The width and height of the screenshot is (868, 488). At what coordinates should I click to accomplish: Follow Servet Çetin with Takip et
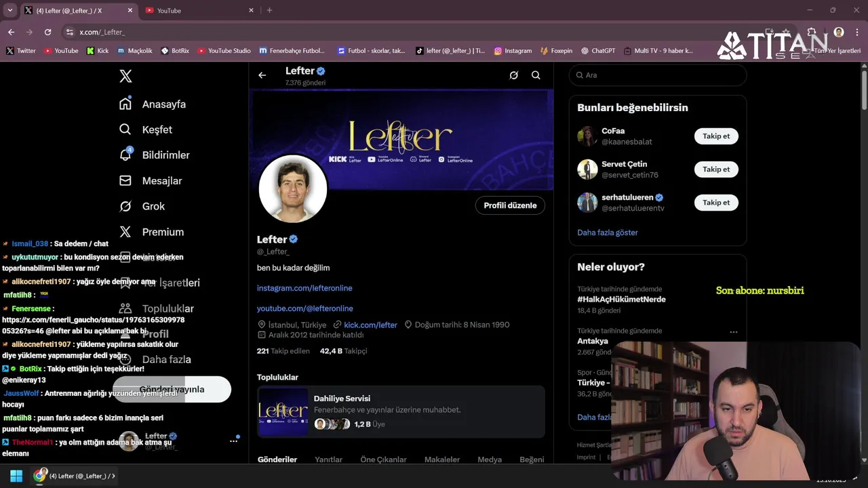[x=716, y=169]
